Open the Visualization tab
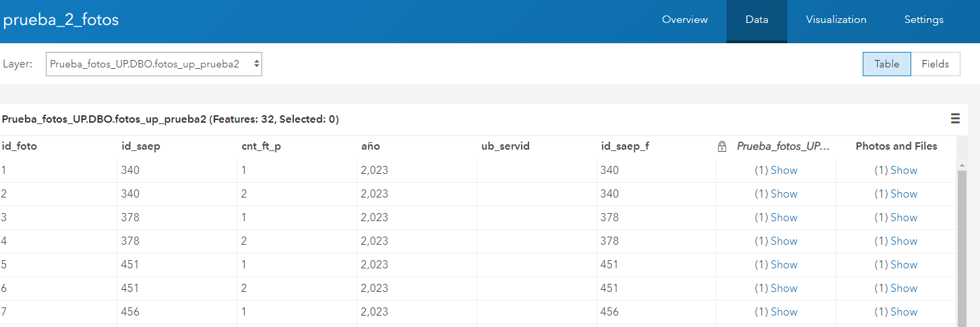Screen dimensions: 980x327 (x=836, y=20)
